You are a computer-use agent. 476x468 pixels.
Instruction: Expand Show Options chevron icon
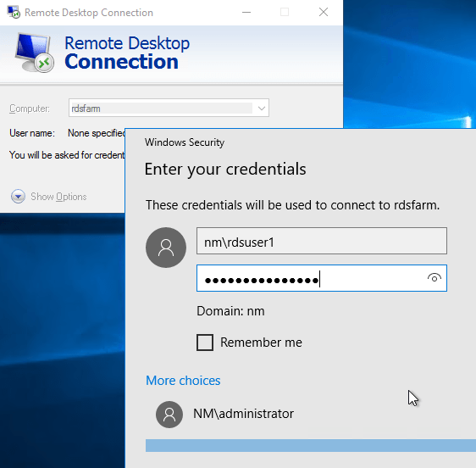pos(18,197)
